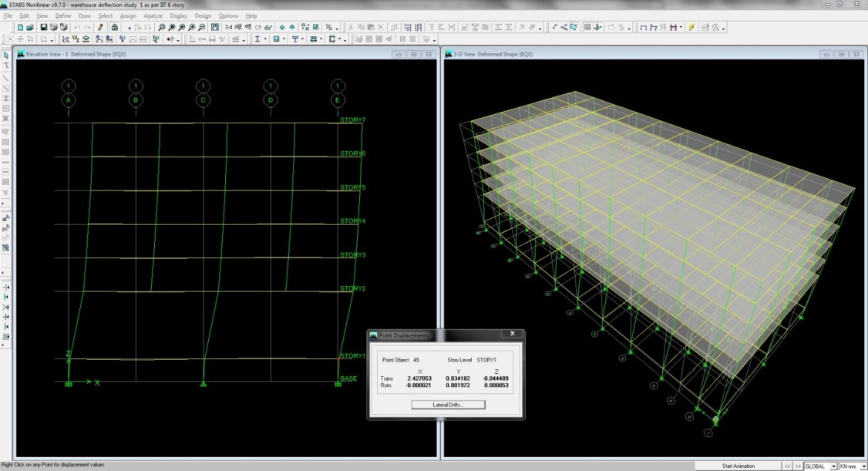This screenshot has height=471, width=868.
Task: Click the STORY1 label in elevation view
Action: 352,356
